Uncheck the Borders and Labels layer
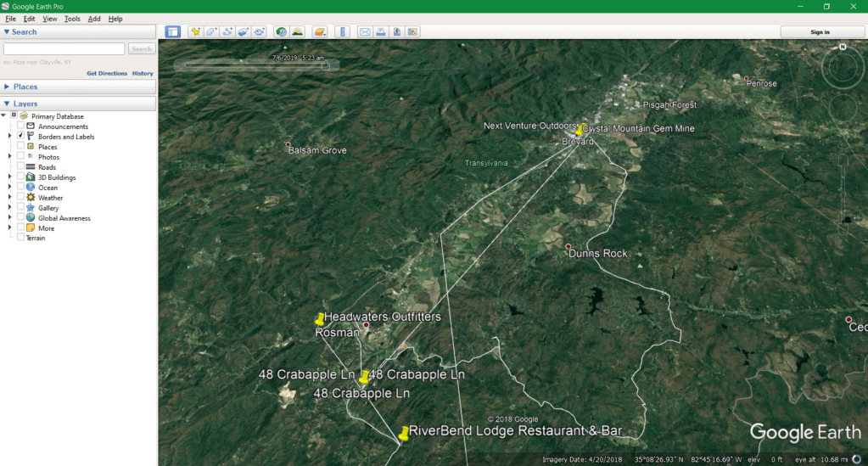 click(20, 137)
